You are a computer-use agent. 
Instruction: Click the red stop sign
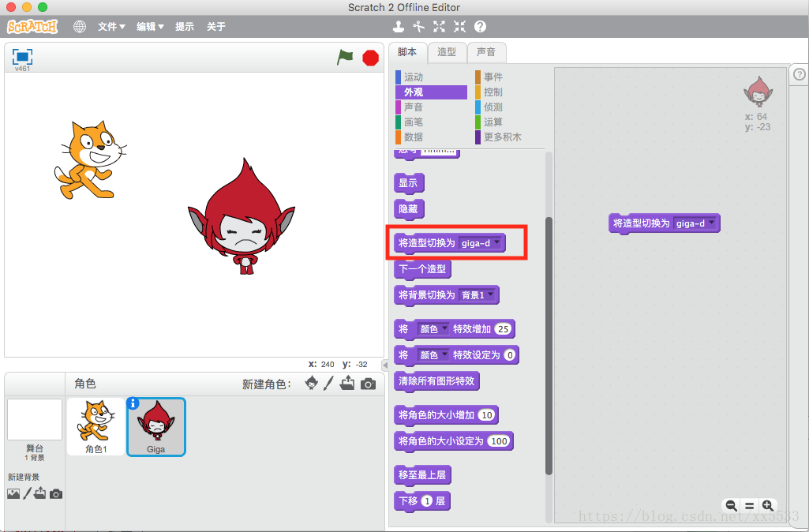pyautogui.click(x=370, y=58)
